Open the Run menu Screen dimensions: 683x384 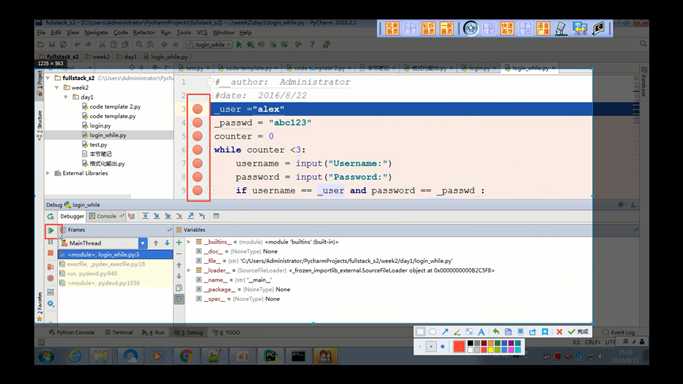tap(166, 33)
